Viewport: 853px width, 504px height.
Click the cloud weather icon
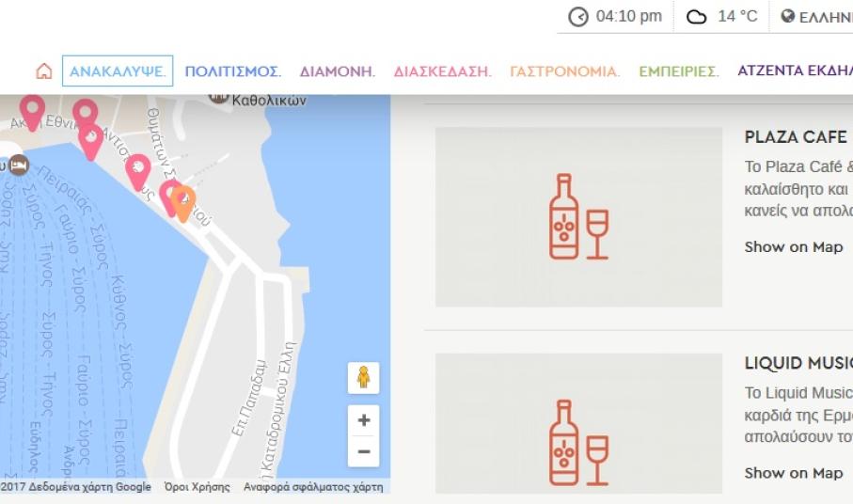[696, 17]
